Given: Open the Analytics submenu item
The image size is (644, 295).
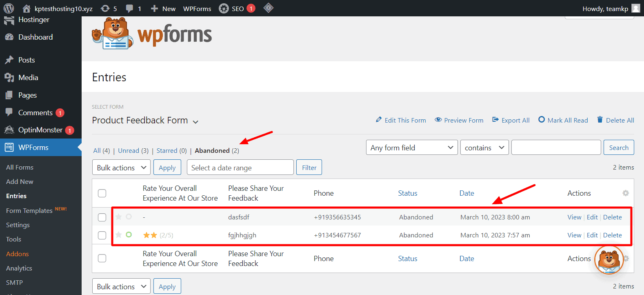Looking at the screenshot, I should pos(19,268).
